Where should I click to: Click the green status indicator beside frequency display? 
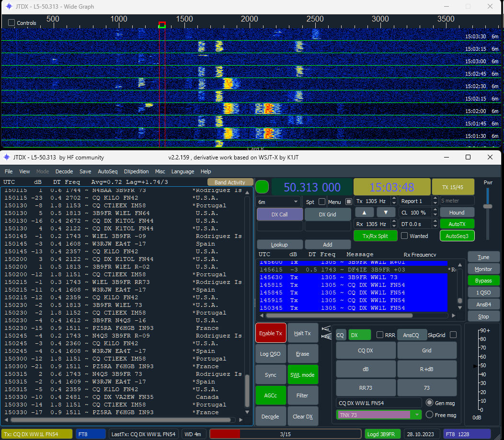(x=262, y=187)
